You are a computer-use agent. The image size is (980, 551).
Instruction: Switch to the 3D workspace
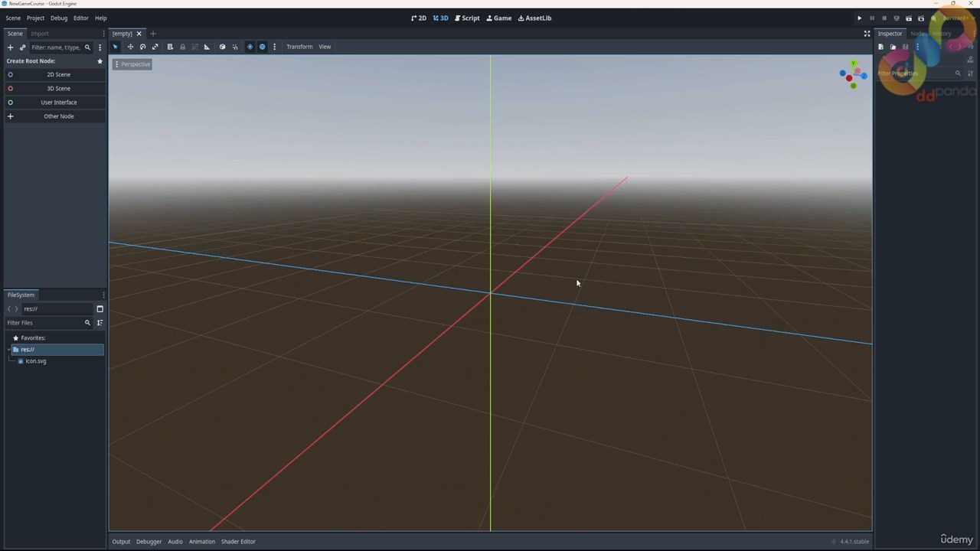tap(440, 18)
